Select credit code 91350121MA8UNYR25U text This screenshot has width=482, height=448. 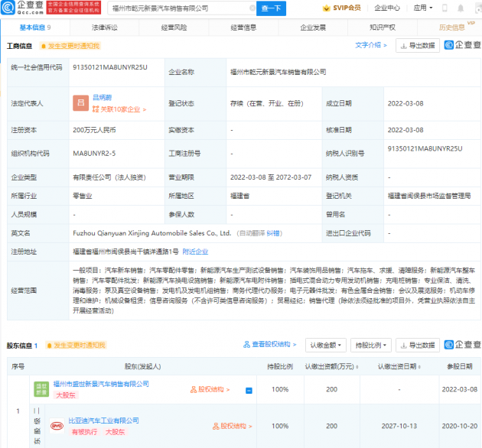110,67
